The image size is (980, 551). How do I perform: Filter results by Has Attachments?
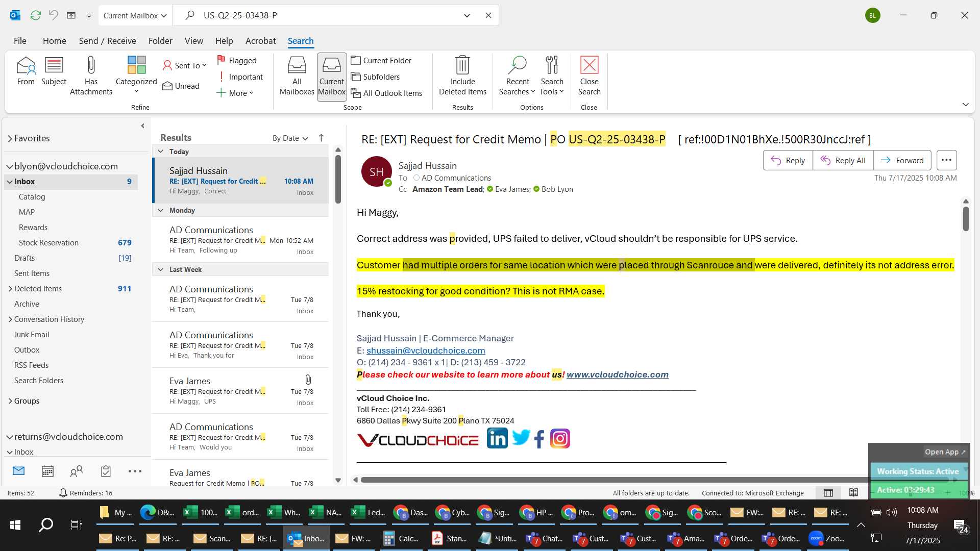(91, 76)
